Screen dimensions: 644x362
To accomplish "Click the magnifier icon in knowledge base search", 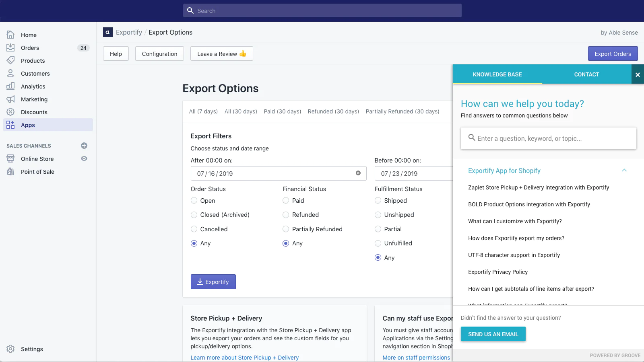I will tap(472, 138).
